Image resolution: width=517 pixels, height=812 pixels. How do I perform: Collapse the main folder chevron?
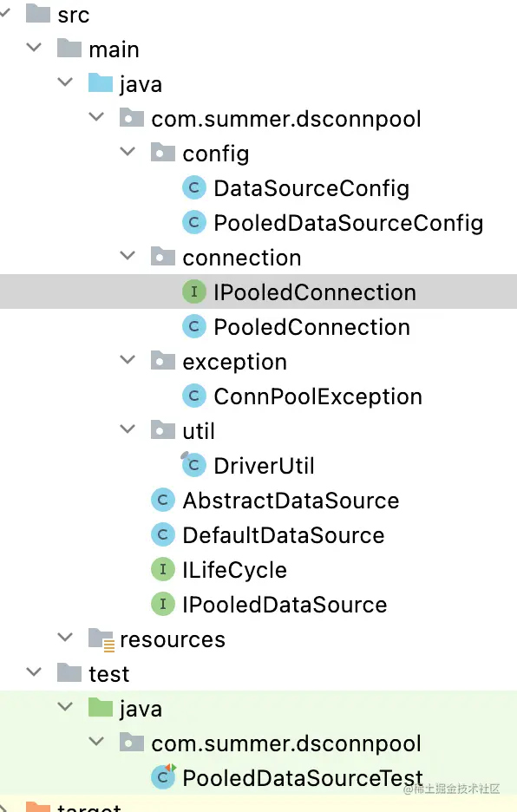coord(34,48)
